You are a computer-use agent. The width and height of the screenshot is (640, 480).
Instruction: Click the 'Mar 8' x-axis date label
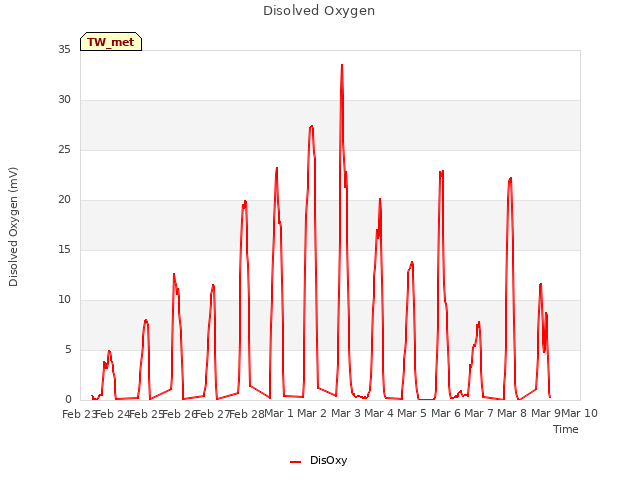coord(512,413)
